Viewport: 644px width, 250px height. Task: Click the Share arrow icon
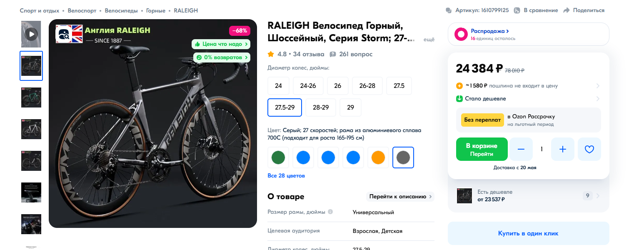click(x=566, y=10)
